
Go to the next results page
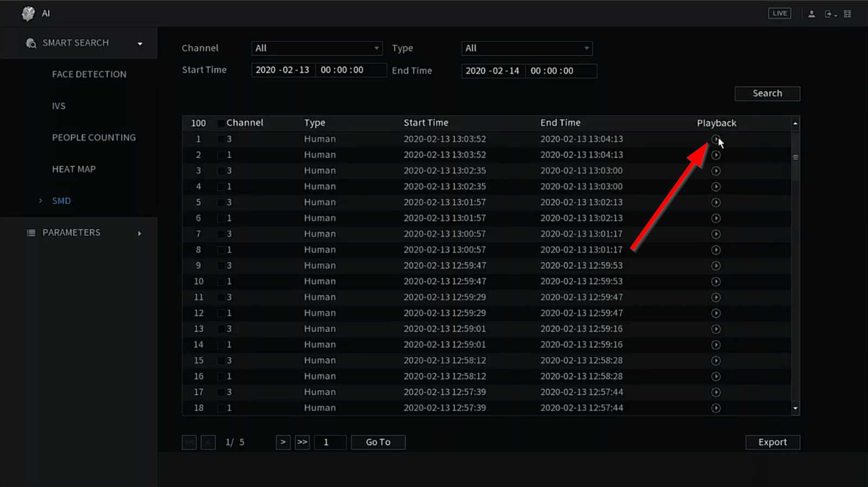click(x=283, y=442)
